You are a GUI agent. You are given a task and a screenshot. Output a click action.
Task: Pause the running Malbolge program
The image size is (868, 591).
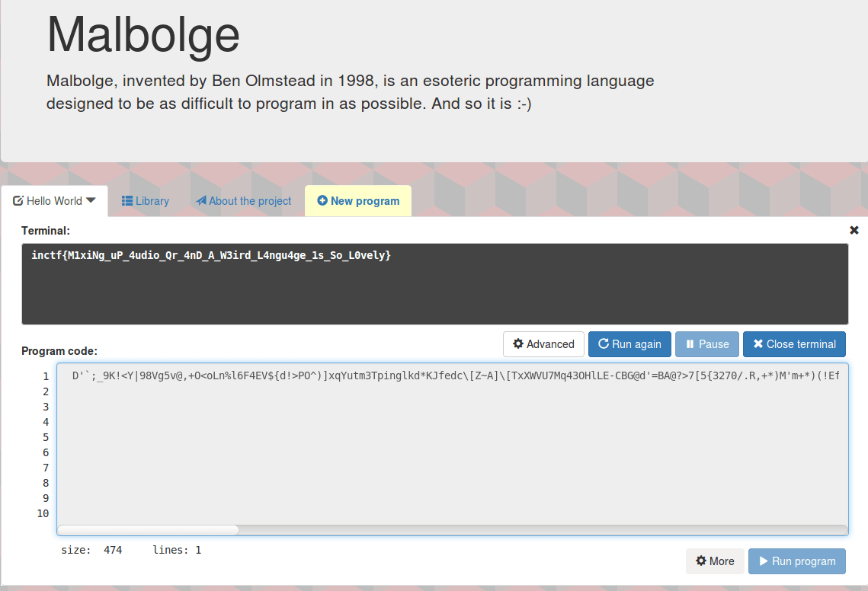[x=706, y=344]
